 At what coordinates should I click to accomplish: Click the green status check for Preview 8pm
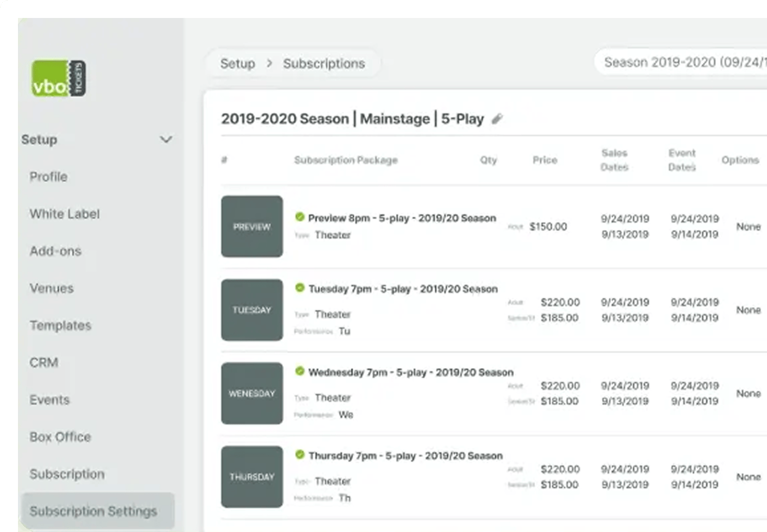[x=300, y=217]
